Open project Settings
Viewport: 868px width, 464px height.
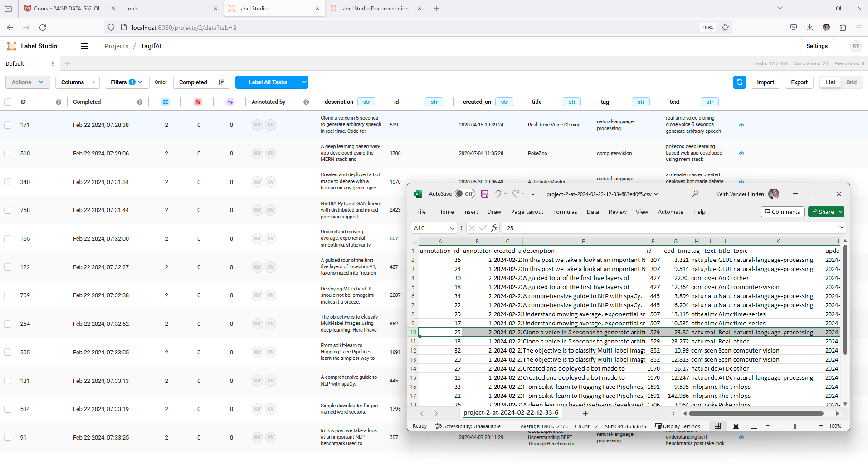(817, 46)
